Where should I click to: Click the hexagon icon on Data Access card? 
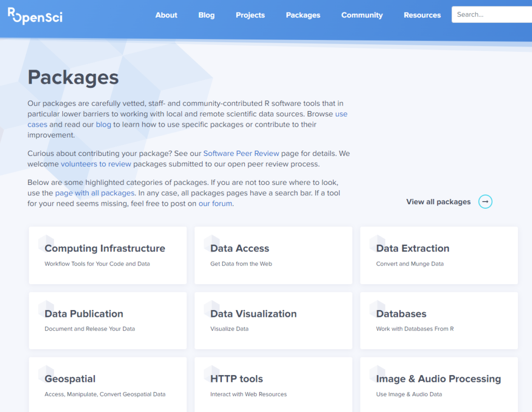pyautogui.click(x=212, y=243)
